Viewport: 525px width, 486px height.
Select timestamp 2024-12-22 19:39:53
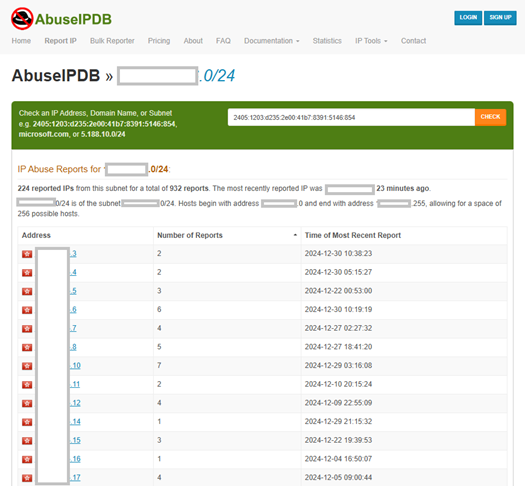click(x=338, y=440)
